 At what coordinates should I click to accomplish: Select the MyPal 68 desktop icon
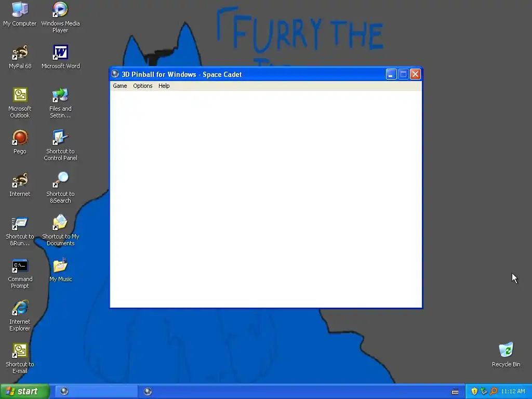[20, 57]
